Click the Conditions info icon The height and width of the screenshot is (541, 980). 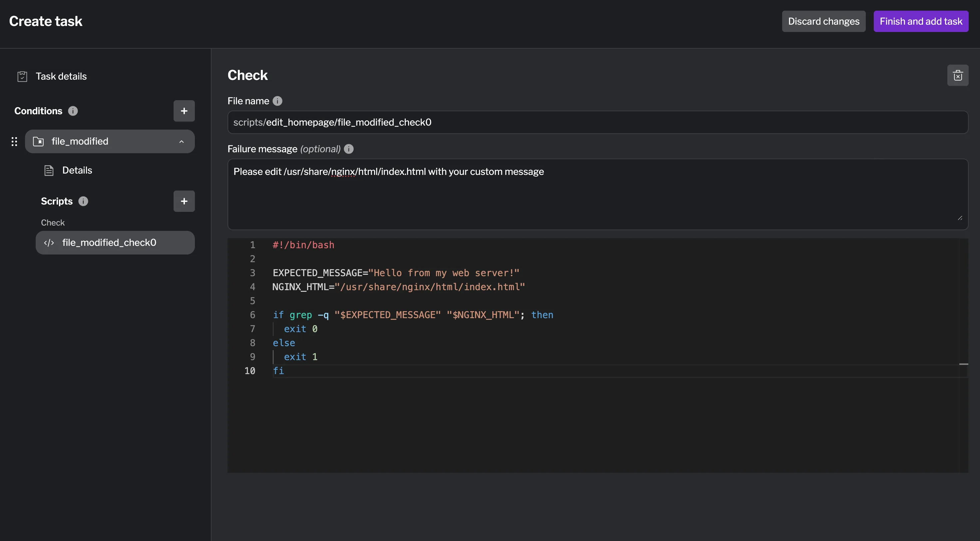click(73, 111)
